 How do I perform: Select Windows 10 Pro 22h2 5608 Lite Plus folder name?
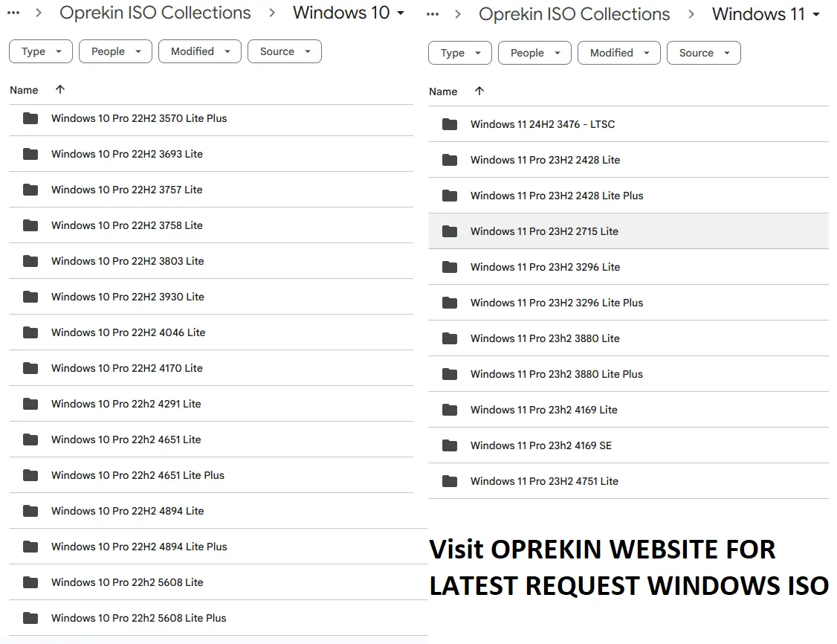pyautogui.click(x=139, y=619)
